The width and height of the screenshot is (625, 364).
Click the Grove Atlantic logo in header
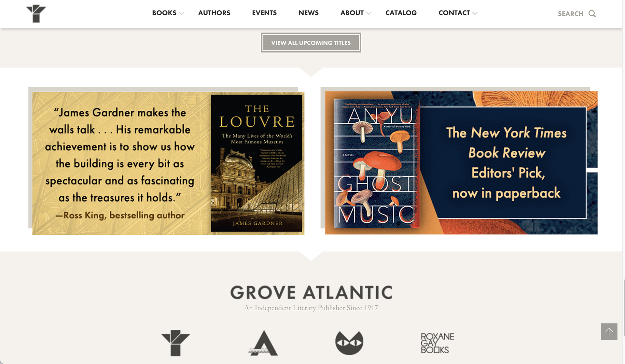coord(36,14)
